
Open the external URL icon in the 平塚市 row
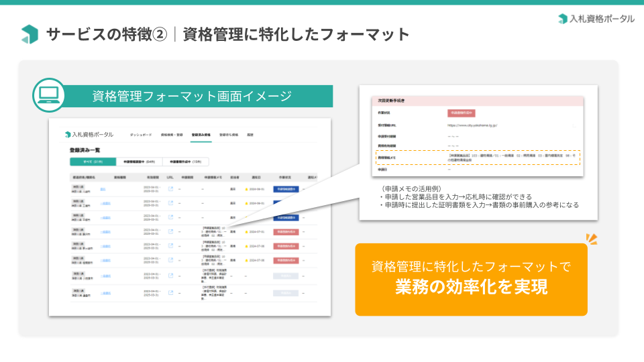170,217
